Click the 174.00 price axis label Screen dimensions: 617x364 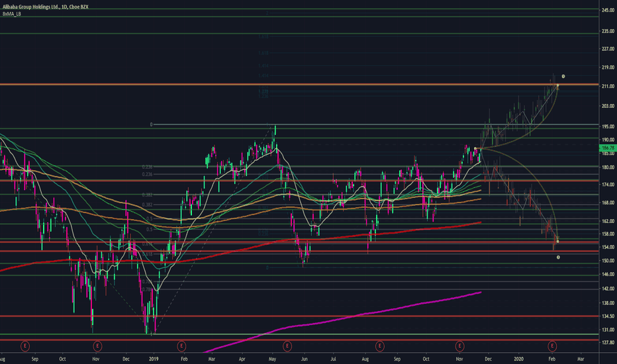point(608,184)
